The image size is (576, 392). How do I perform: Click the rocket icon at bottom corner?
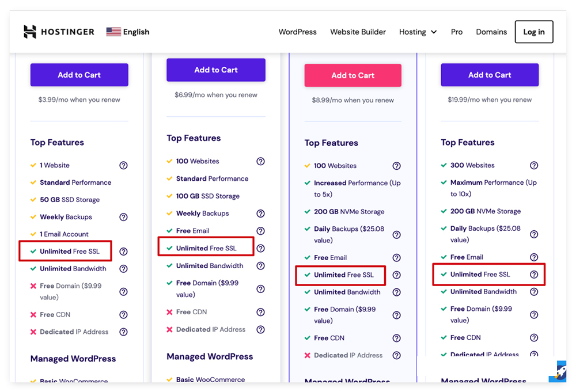[x=558, y=371]
